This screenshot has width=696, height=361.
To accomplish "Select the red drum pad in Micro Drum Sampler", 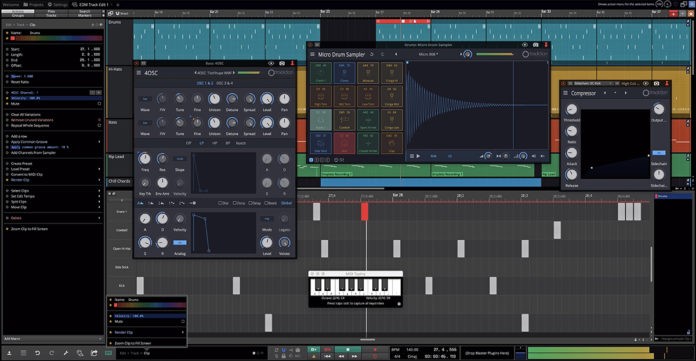I will (x=344, y=143).
